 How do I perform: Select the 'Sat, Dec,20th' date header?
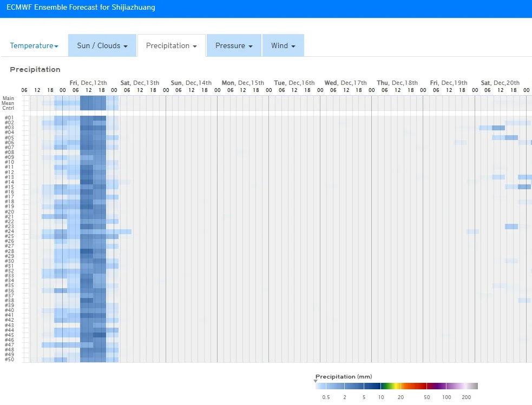click(500, 83)
